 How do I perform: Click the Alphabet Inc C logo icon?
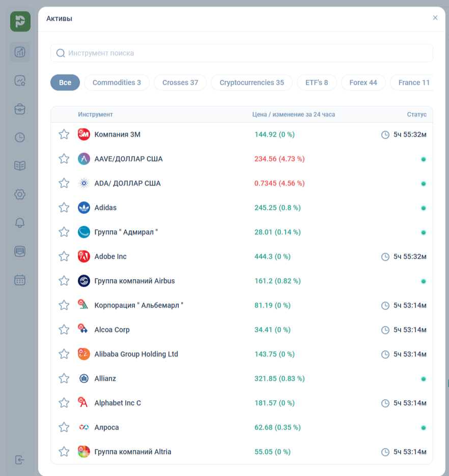point(83,402)
